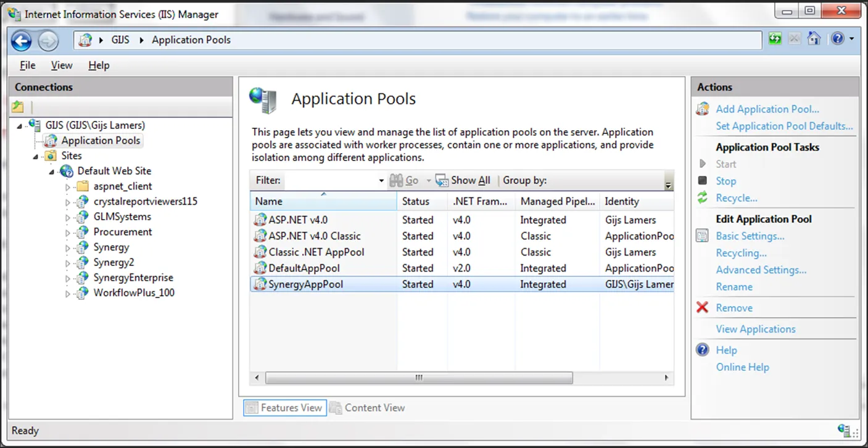Click the green Refresh page icon

(x=775, y=39)
